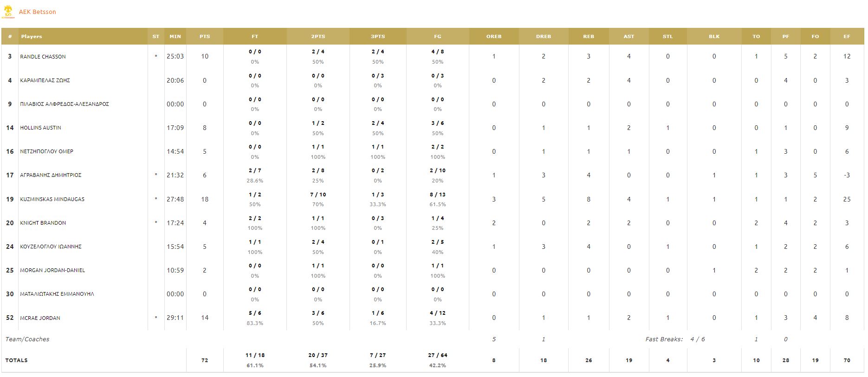Sort by the EF efficiency header
The image size is (868, 377).
click(x=847, y=36)
